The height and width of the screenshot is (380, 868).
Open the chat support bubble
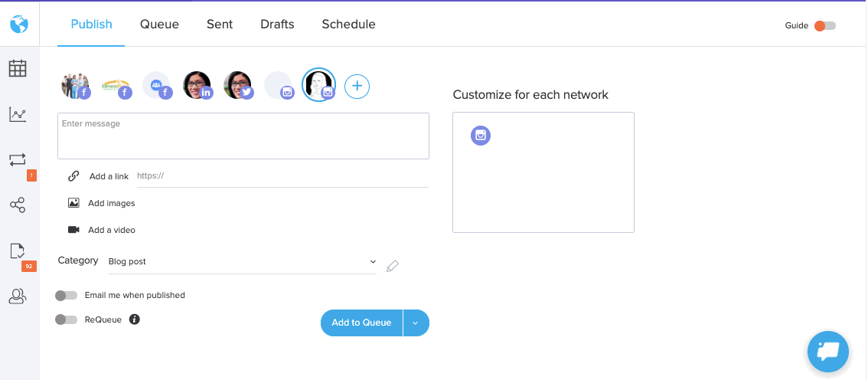click(828, 352)
